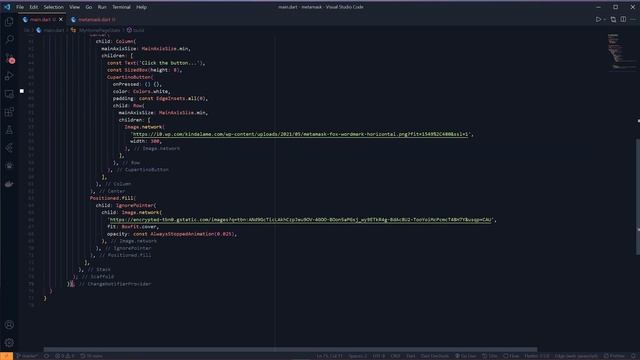Place cursor on AlwaysStoppedAnimation(0.025) line
Viewport: 640px width, 360px height.
172,234
